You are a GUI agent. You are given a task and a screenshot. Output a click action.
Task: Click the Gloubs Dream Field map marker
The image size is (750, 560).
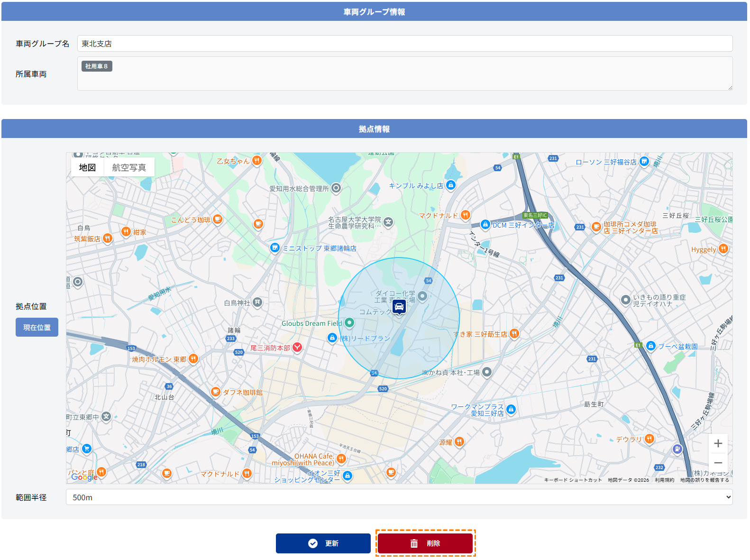(x=349, y=323)
